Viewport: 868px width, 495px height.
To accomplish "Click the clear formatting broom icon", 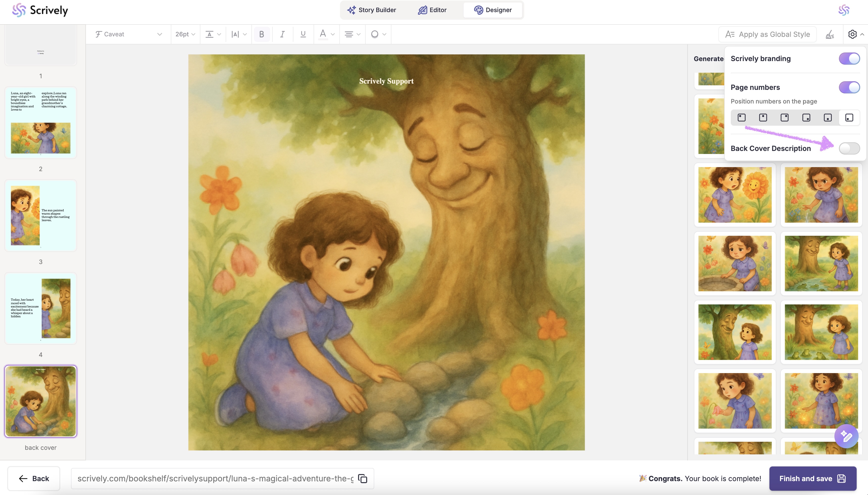I will tap(830, 34).
